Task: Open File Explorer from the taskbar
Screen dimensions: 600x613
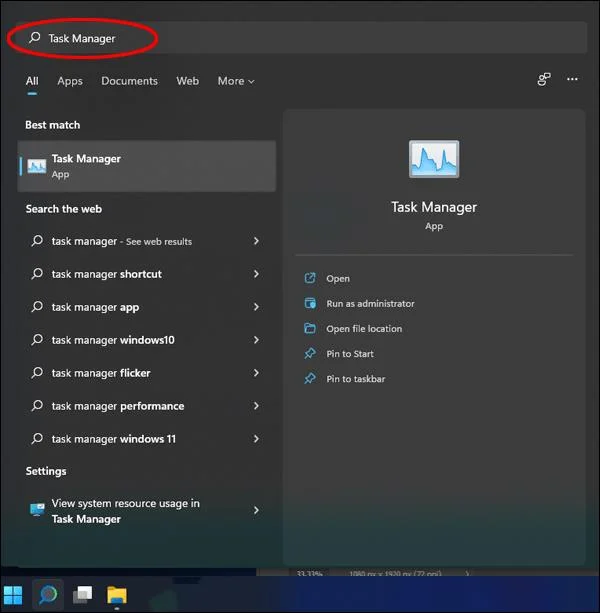Action: [117, 596]
